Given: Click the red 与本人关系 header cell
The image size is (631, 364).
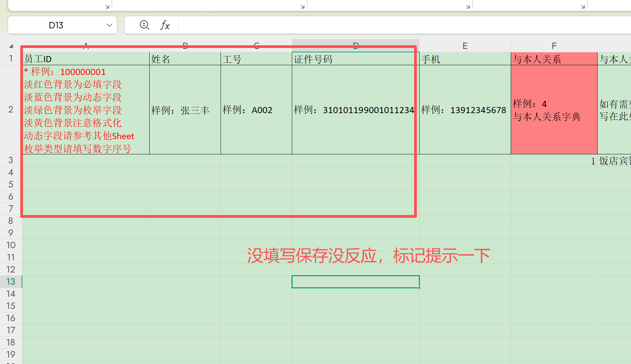Looking at the screenshot, I should point(554,59).
